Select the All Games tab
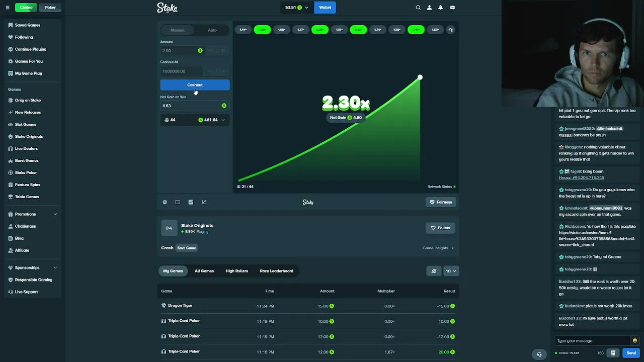Viewport: 644px width, 362px height. click(204, 271)
